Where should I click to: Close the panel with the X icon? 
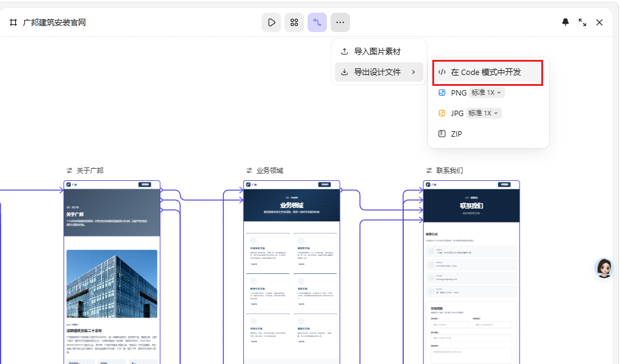[599, 22]
